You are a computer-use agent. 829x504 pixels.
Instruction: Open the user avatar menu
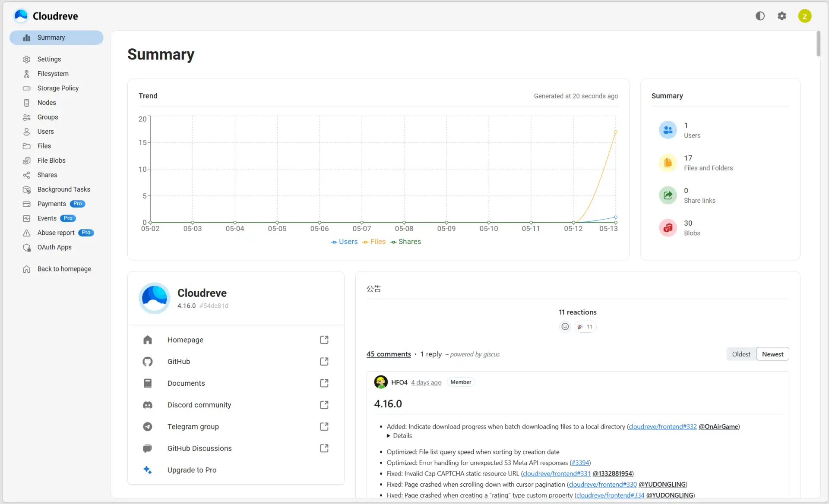805,16
